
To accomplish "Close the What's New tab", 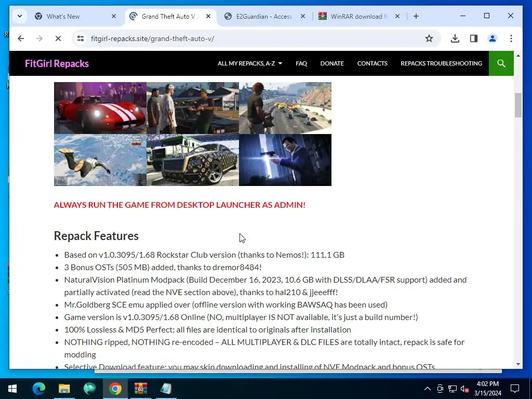I will click(114, 16).
